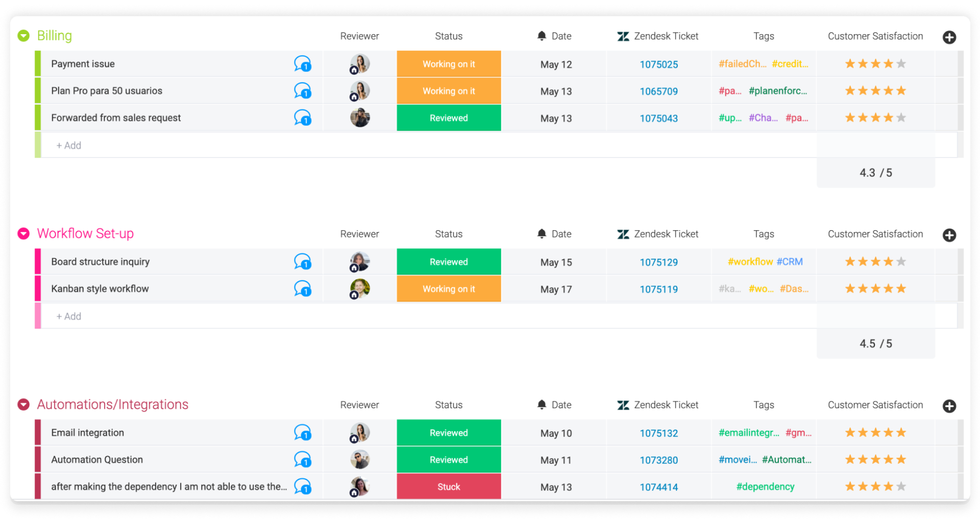The height and width of the screenshot is (521, 980).
Task: Add a column to Workflow Set-up group
Action: (949, 235)
